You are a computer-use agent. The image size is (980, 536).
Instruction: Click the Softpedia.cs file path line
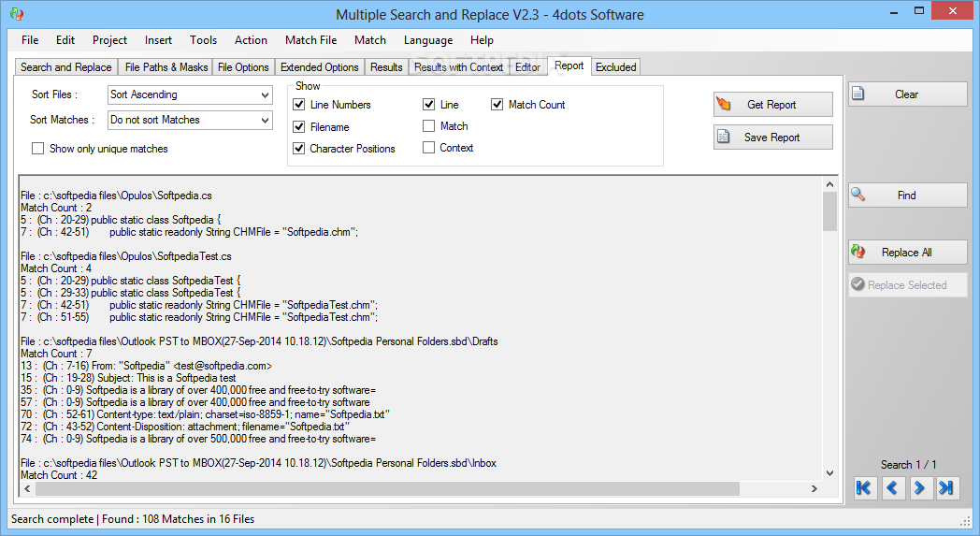coord(116,196)
